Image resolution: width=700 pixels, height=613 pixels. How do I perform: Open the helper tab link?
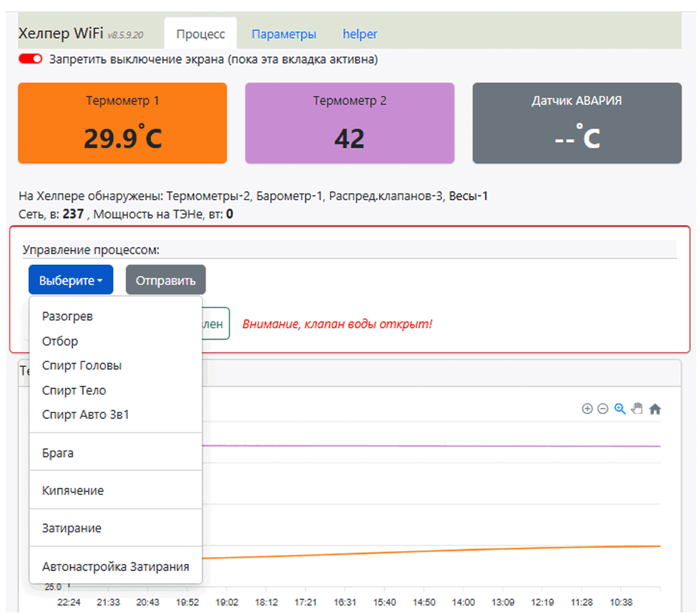tap(359, 34)
